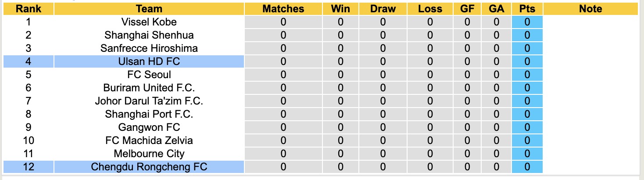Click the Note column header

point(590,9)
